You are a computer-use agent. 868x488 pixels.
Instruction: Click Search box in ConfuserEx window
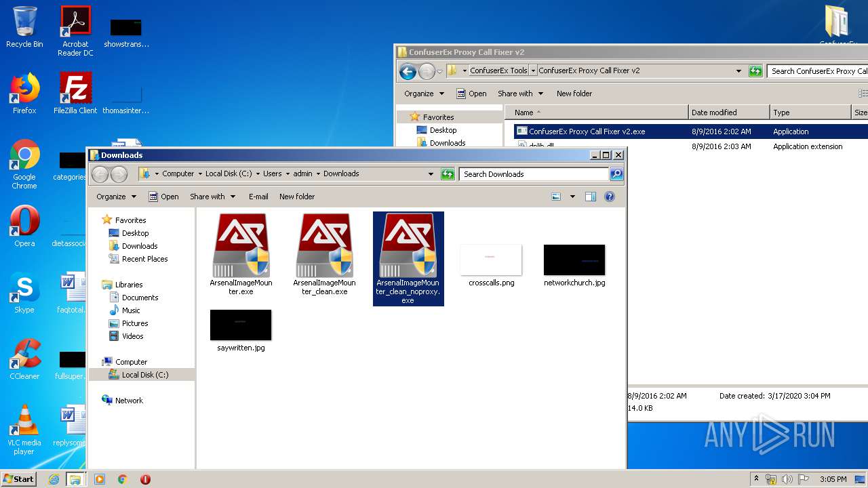click(818, 71)
